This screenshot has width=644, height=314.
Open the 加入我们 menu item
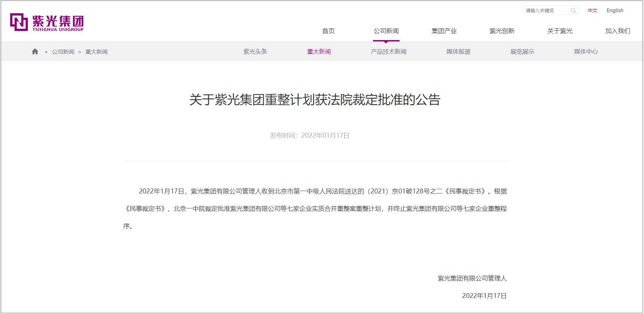(618, 31)
